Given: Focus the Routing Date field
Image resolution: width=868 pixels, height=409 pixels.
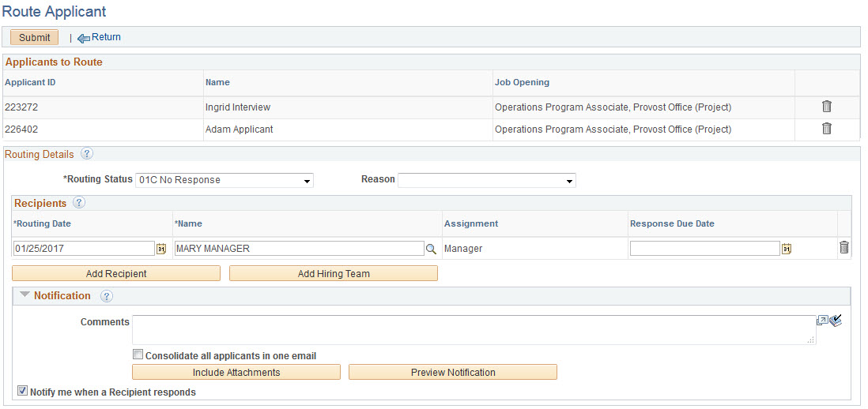Looking at the screenshot, I should click(84, 249).
